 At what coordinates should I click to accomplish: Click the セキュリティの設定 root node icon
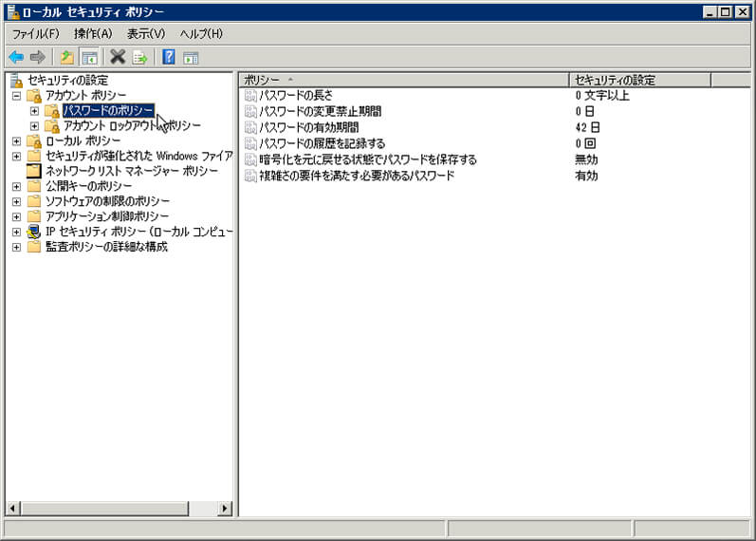[x=16, y=80]
